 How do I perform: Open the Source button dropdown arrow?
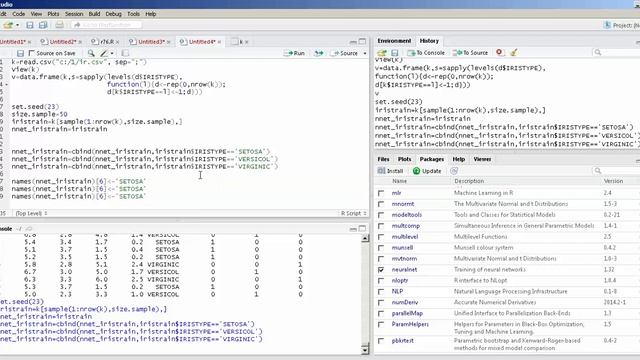pyautogui.click(x=365, y=53)
